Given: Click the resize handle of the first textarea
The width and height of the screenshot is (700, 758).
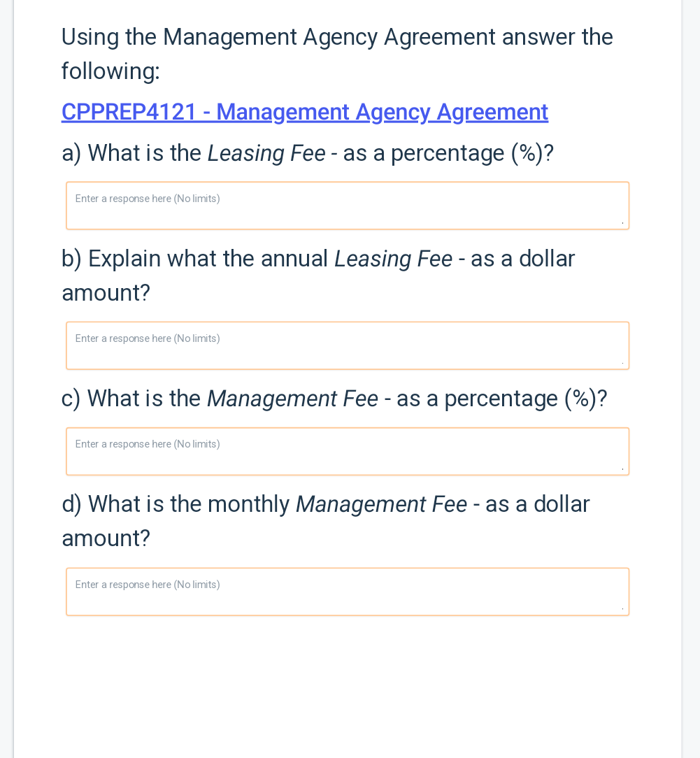Looking at the screenshot, I should coord(624,222).
